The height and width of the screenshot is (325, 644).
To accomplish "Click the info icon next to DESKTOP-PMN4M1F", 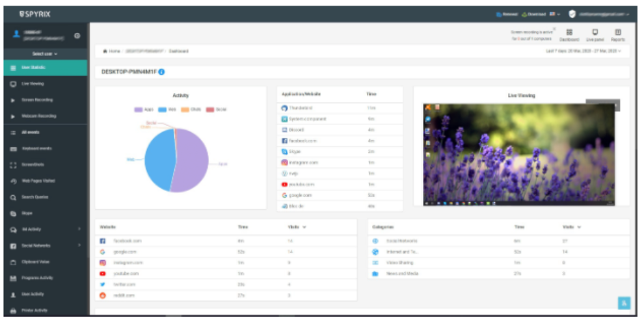I will [161, 71].
